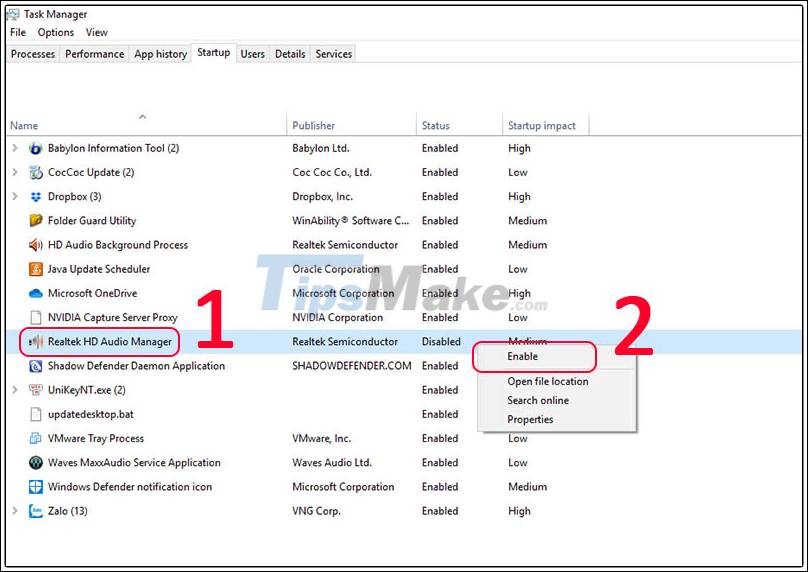Screen dimensions: 808x572
Task: Sort by the Publisher column header
Action: [x=351, y=125]
